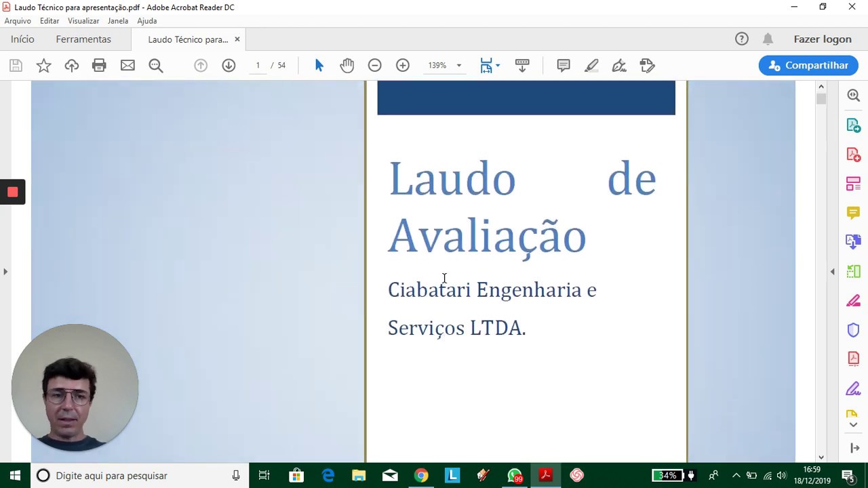Screen dimensions: 868x488
Task: Open Microsoft Edge from the taskbar
Action: point(328,476)
